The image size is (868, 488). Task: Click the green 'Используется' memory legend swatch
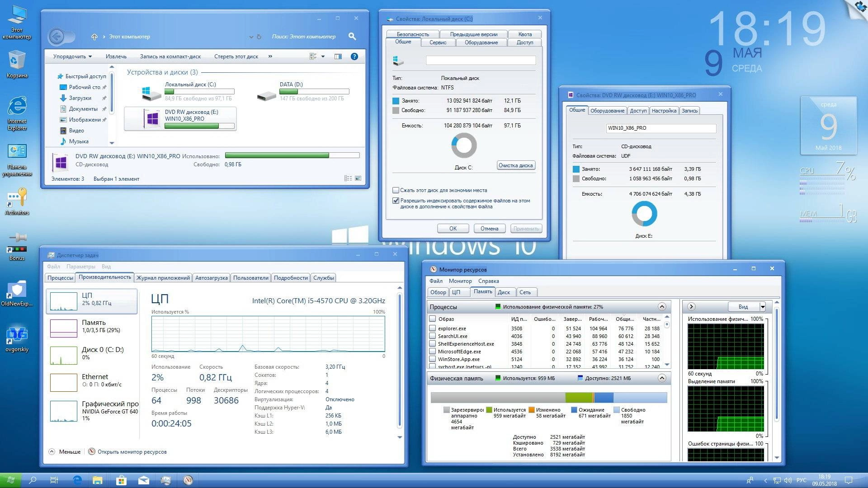click(489, 410)
